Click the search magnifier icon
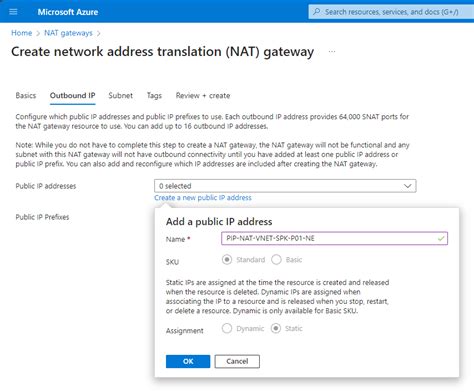 point(316,12)
